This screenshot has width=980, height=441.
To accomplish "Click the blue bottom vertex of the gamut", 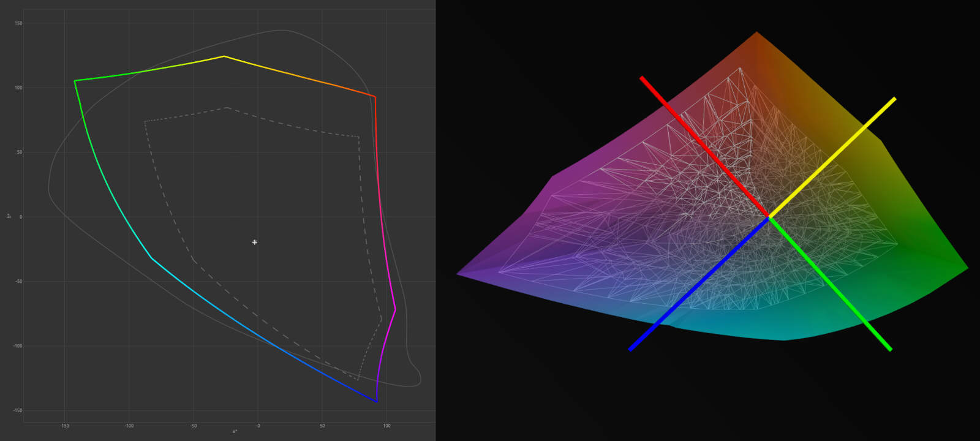I will 376,401.
